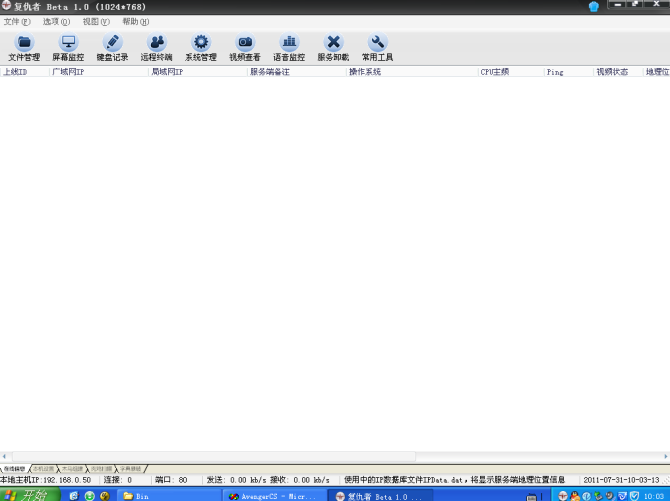Click the blue skin icon in title bar
The height and width of the screenshot is (501, 670).
tap(594, 6)
